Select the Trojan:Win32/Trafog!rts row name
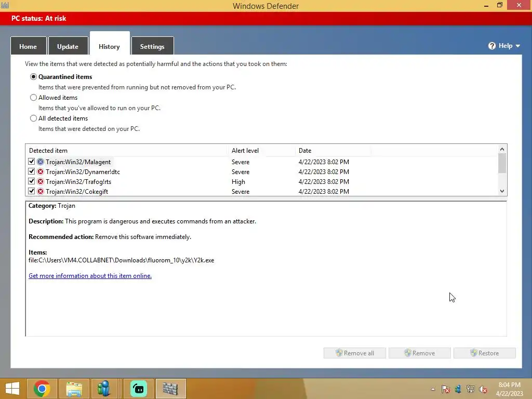 pyautogui.click(x=78, y=181)
